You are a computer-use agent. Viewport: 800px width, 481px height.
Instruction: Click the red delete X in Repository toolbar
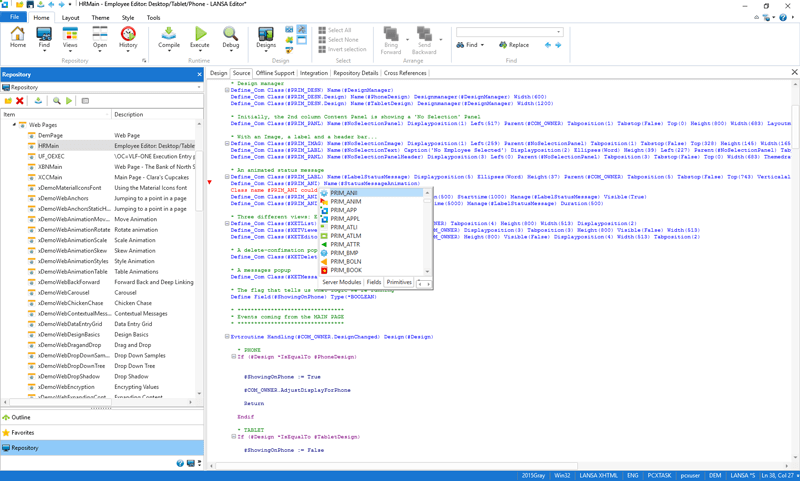click(x=20, y=101)
